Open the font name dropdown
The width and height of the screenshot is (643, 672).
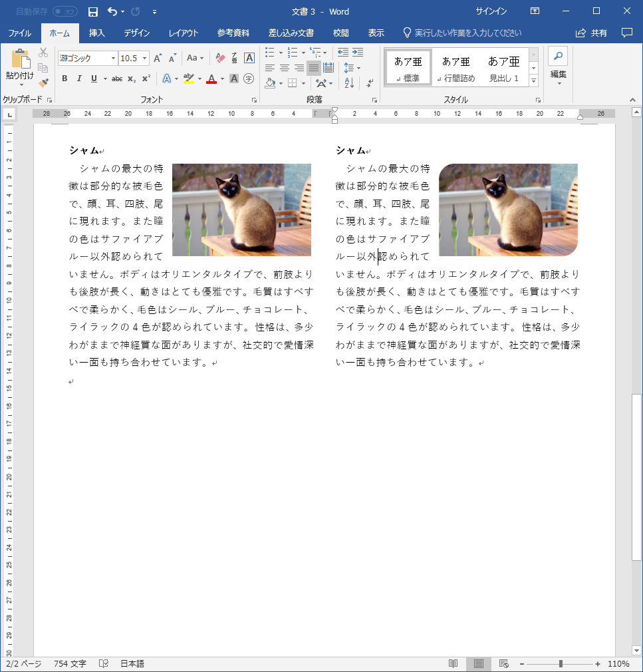pyautogui.click(x=113, y=59)
